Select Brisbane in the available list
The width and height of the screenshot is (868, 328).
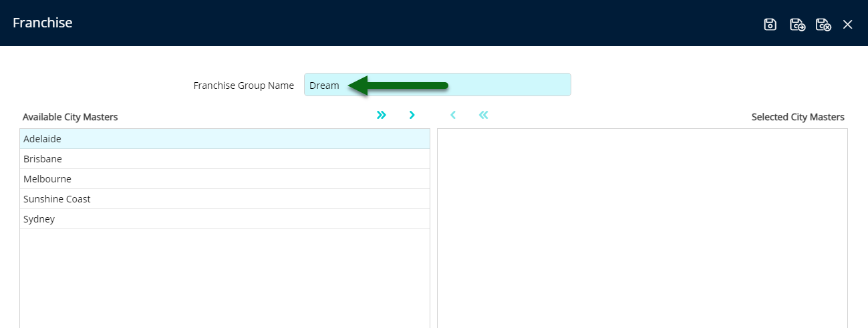(225, 159)
